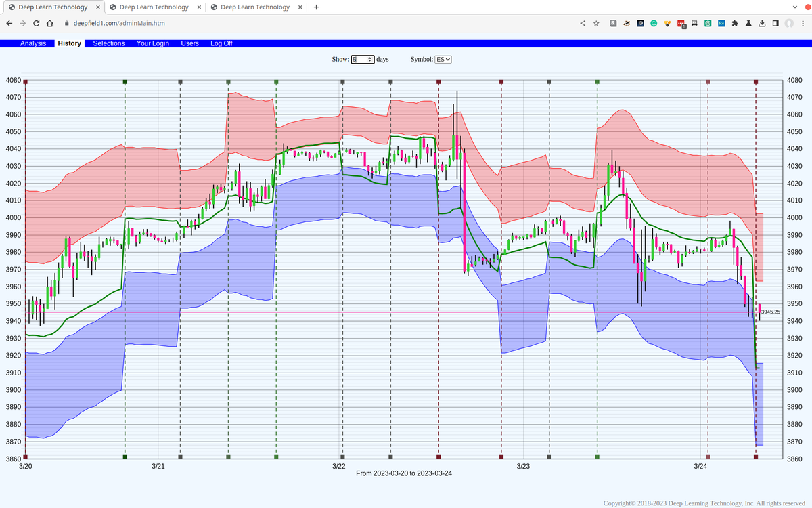Go to Your Login page
812x508 pixels.
(x=153, y=43)
